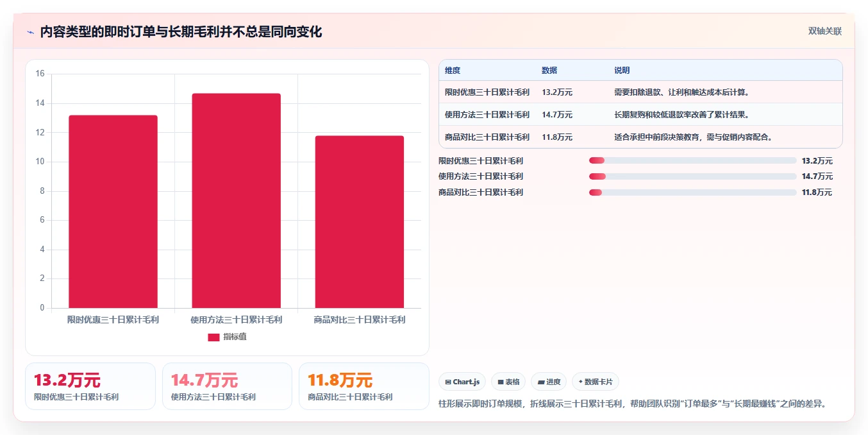The height and width of the screenshot is (435, 868).
Task: Click table cell 使用方法三十日累计毛利
Action: [487, 115]
